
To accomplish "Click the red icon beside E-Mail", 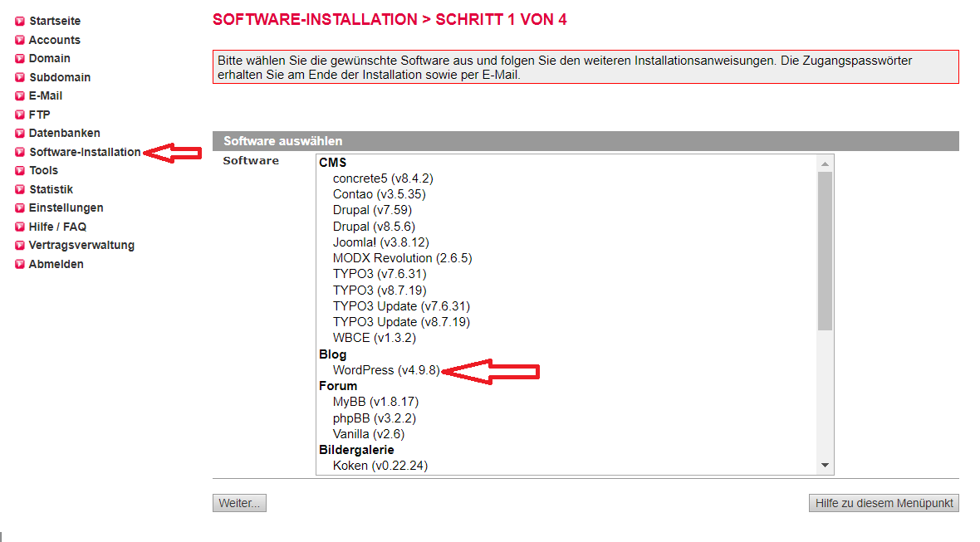I will (20, 96).
